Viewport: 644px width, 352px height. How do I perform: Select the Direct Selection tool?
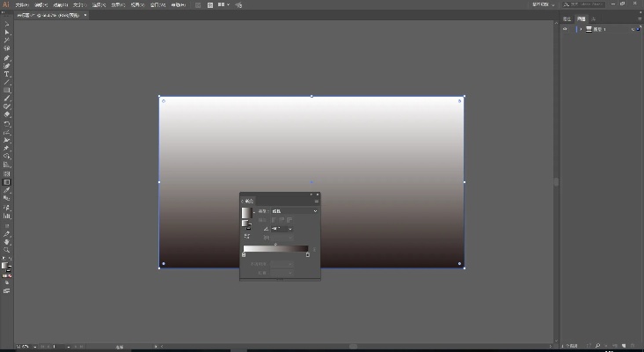click(6, 32)
